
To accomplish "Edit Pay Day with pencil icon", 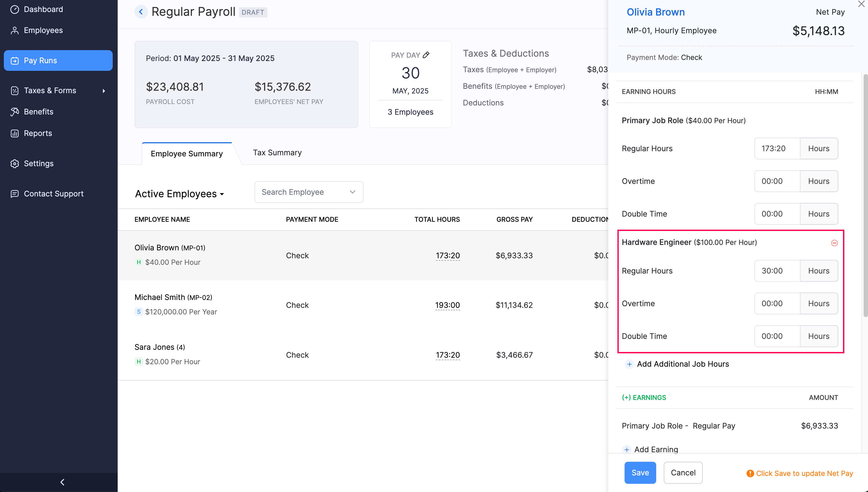I will click(426, 55).
